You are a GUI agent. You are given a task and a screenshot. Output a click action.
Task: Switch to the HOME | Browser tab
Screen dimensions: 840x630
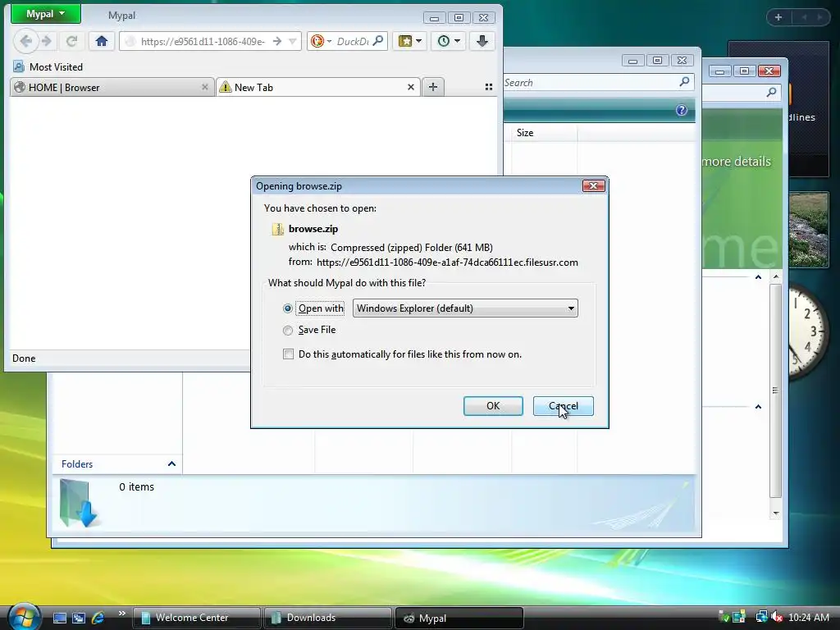click(112, 87)
